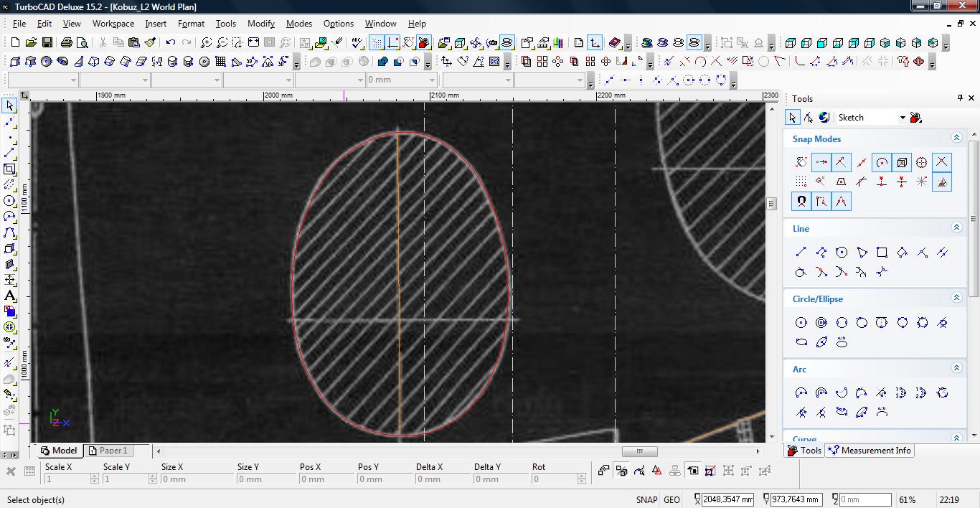Collapse the Snap Modes panel

coord(956,138)
